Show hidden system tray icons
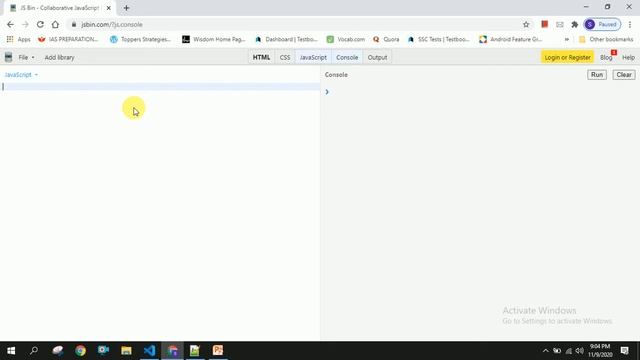 (545, 351)
